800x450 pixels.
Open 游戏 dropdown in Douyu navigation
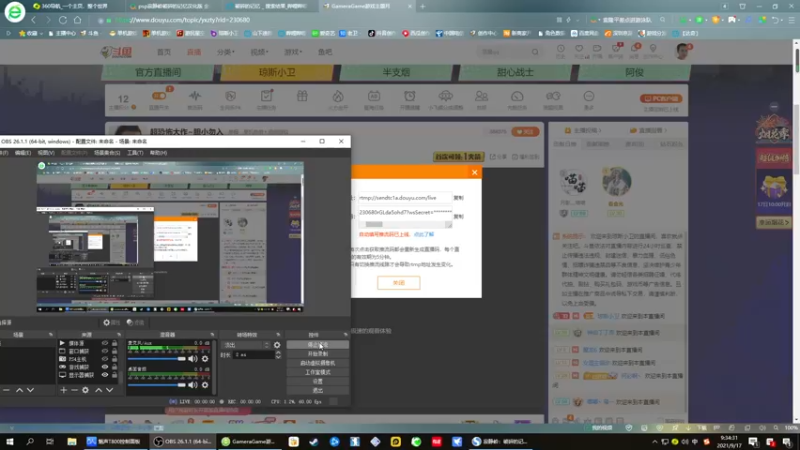tap(293, 52)
